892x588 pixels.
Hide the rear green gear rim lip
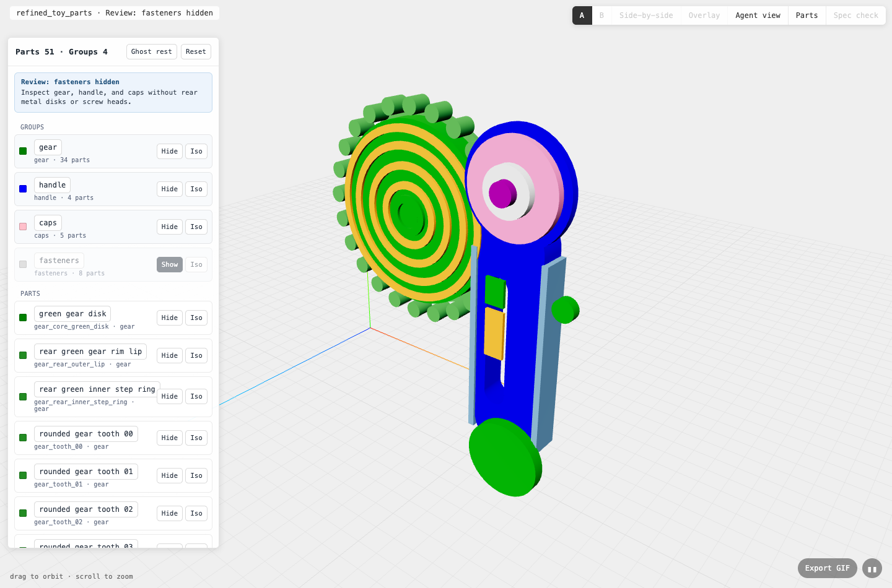pyautogui.click(x=170, y=356)
